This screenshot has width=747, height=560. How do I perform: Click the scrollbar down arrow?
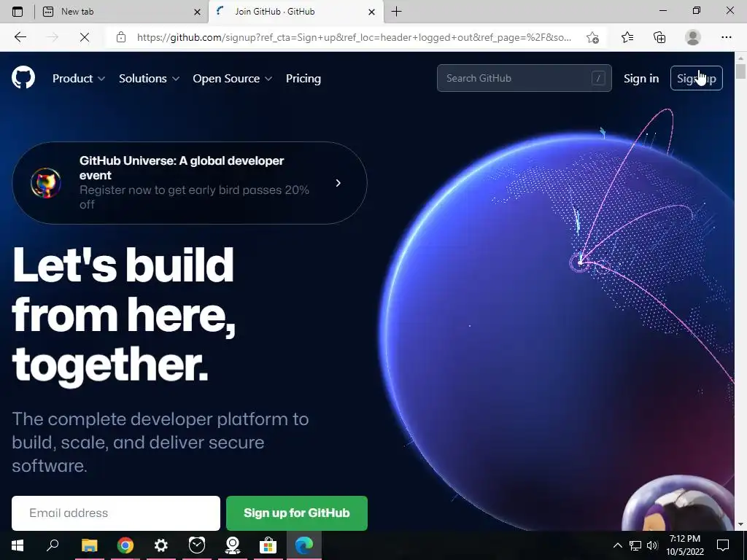coord(740,524)
